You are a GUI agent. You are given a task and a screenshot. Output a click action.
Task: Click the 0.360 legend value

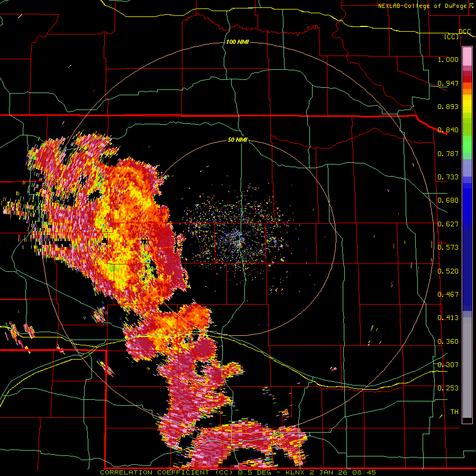[448, 342]
